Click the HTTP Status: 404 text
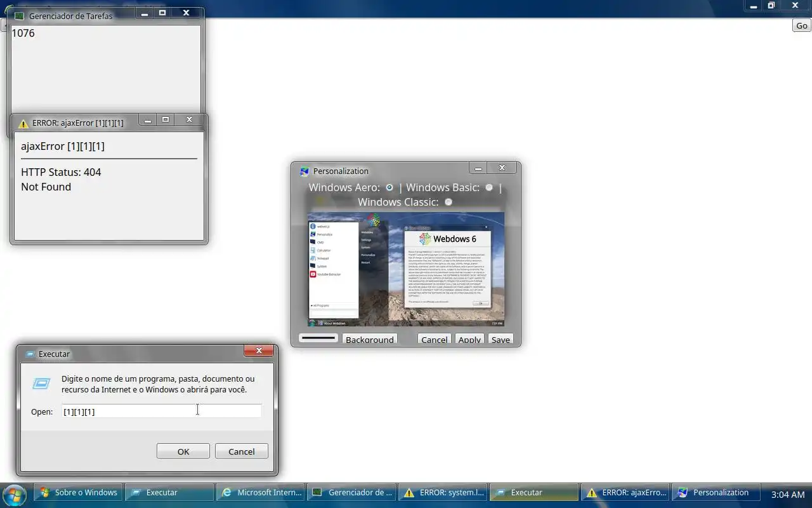Image resolution: width=812 pixels, height=508 pixels. click(x=61, y=172)
